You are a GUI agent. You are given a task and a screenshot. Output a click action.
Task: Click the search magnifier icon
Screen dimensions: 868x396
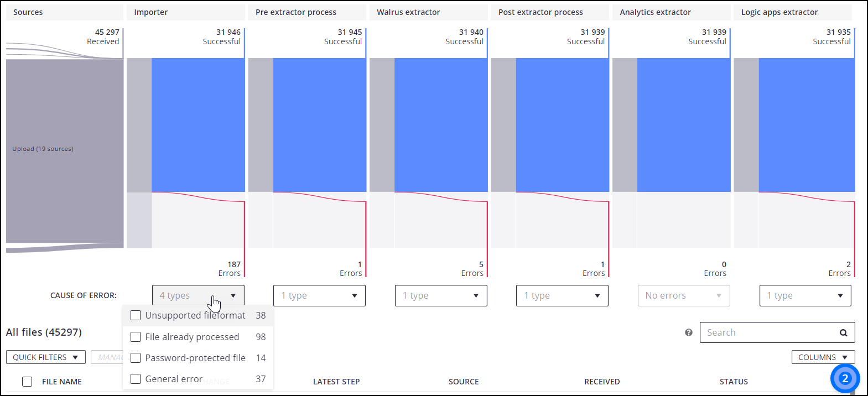(x=844, y=332)
